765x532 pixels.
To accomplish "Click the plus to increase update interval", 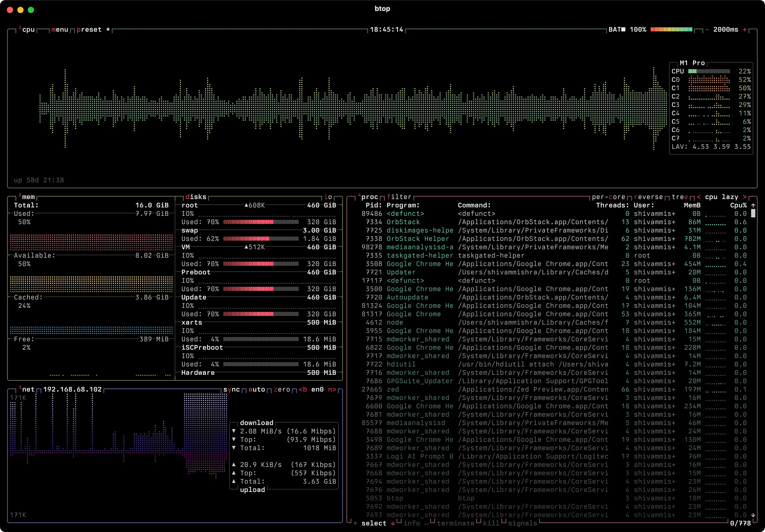I will 744,30.
